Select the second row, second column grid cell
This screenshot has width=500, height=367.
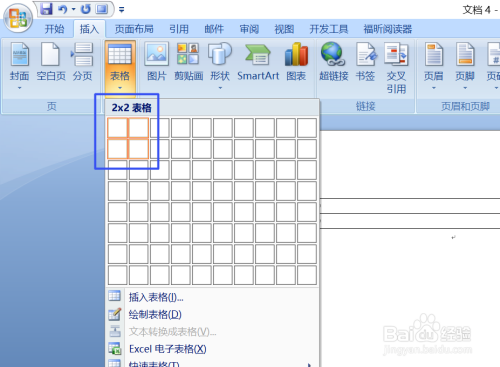point(139,149)
